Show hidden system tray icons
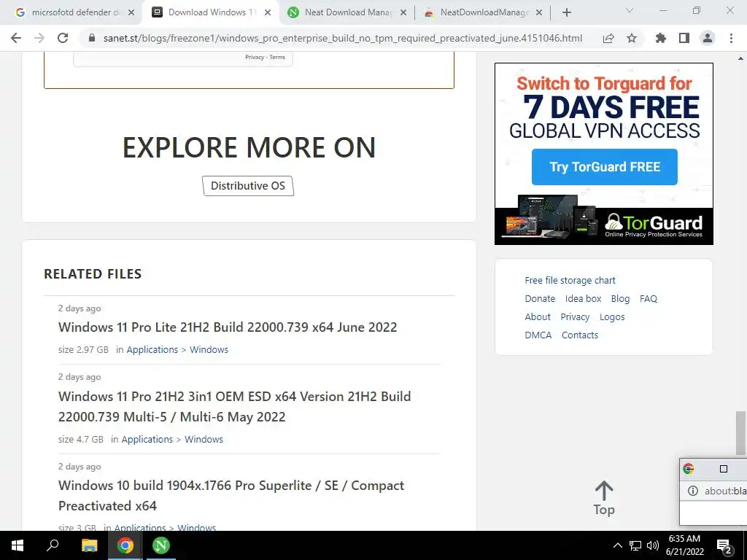Image resolution: width=747 pixels, height=560 pixels. click(x=617, y=545)
